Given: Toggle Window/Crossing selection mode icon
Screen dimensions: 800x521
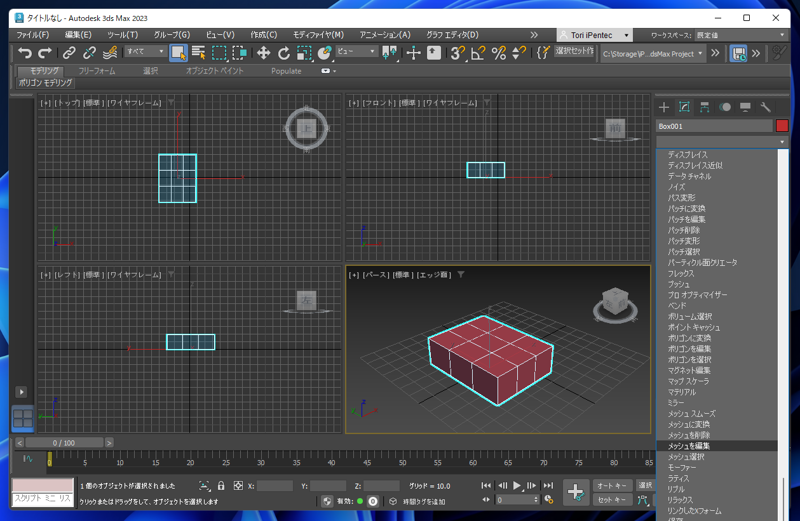Looking at the screenshot, I should coord(240,53).
